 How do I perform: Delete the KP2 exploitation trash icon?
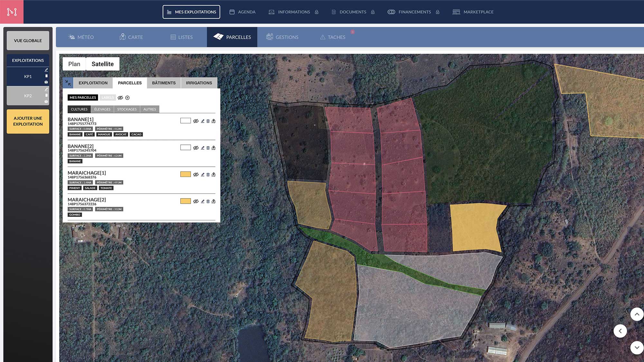coord(46,95)
